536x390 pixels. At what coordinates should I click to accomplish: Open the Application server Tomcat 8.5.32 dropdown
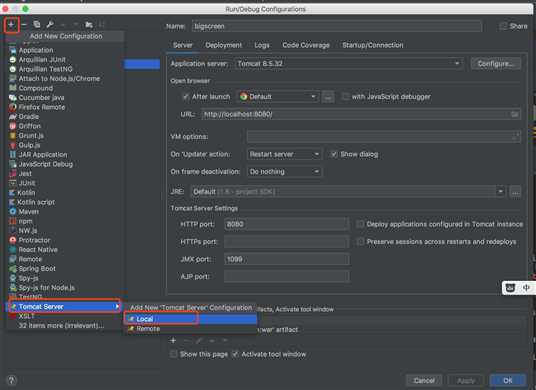point(349,64)
